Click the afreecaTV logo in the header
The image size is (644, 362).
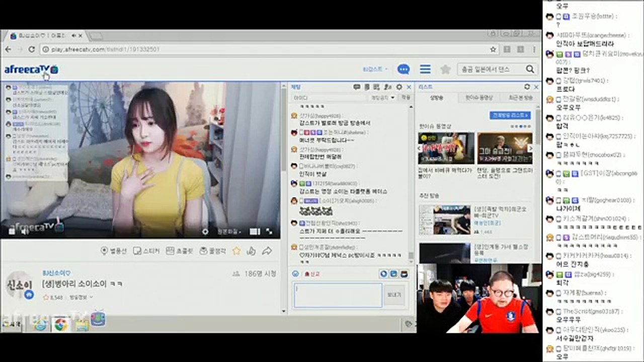(31, 69)
